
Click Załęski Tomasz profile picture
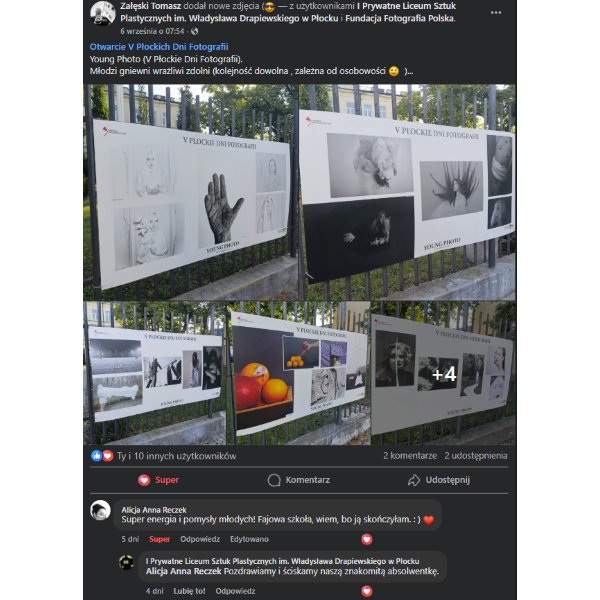(x=103, y=13)
